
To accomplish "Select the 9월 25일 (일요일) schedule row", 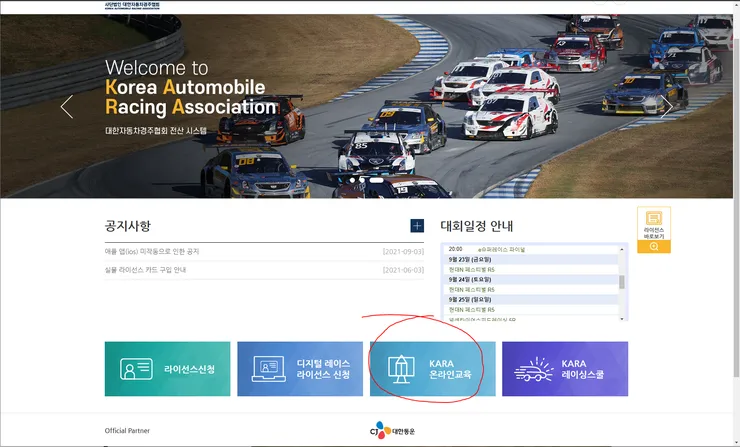I will pos(531,300).
